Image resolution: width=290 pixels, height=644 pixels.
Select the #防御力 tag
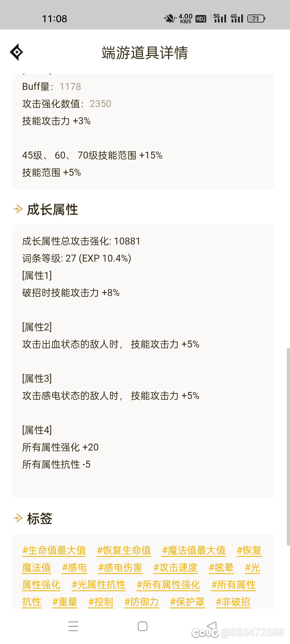(142, 602)
